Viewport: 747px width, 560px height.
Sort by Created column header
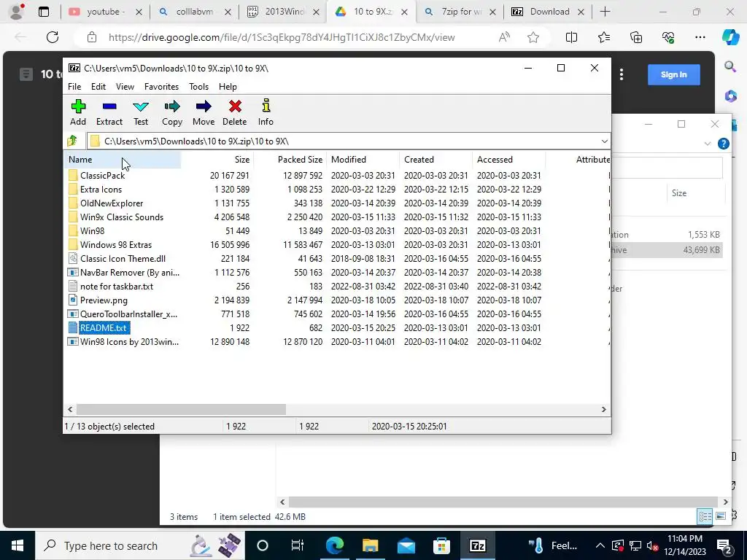pyautogui.click(x=436, y=160)
